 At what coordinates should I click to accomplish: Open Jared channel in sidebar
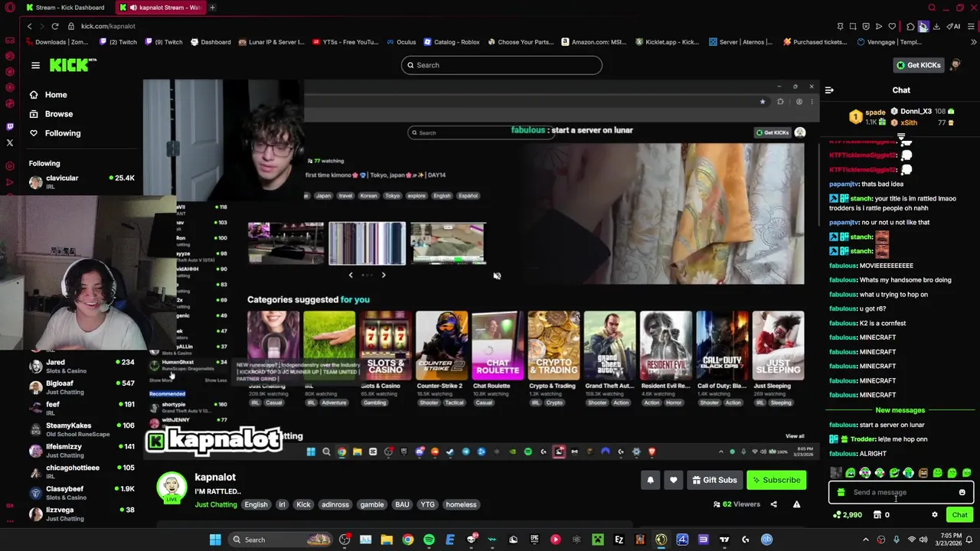pyautogui.click(x=81, y=366)
